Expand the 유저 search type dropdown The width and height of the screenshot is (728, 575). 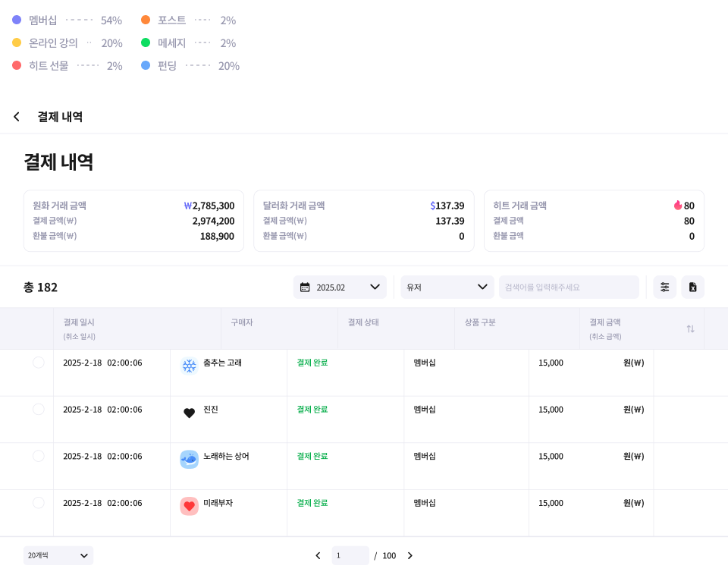[x=447, y=287]
